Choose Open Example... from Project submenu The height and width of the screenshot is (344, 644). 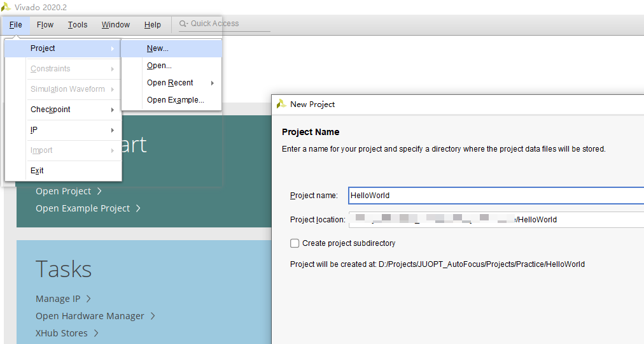[x=172, y=100]
